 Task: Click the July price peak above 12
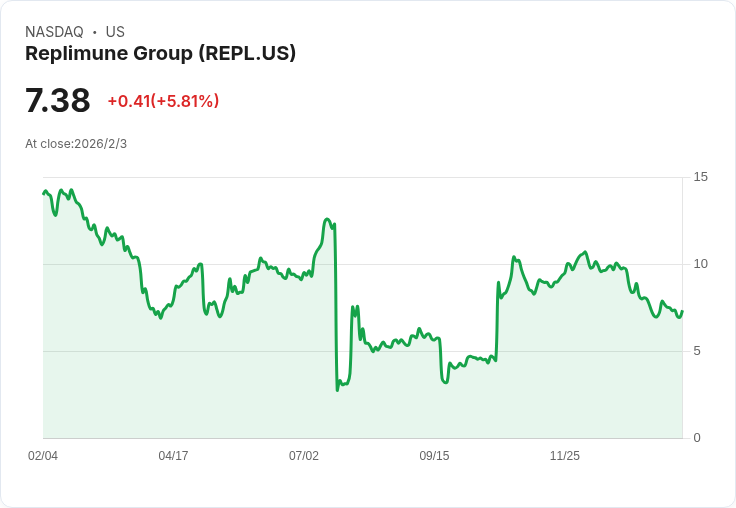click(x=327, y=219)
